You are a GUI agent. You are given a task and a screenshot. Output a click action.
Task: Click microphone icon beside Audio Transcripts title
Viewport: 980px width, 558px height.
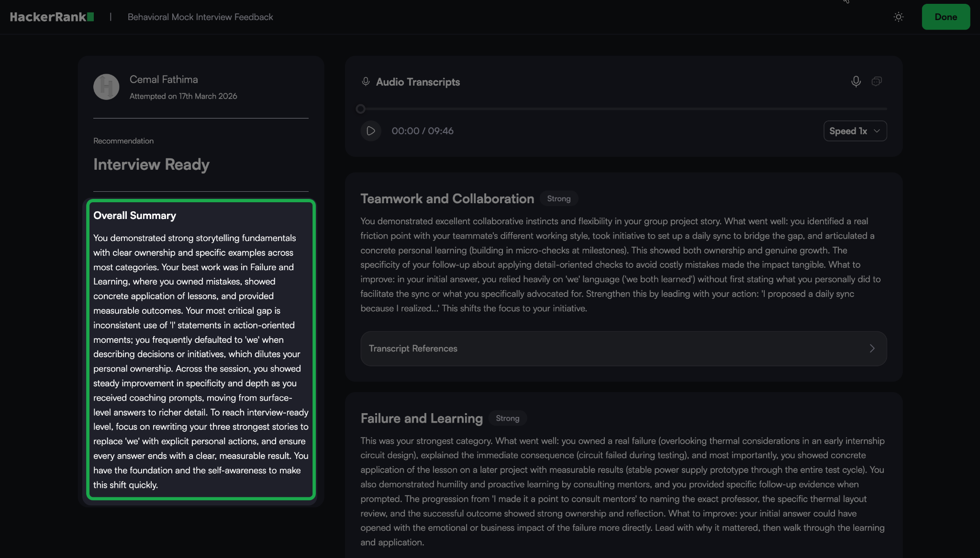pyautogui.click(x=366, y=82)
